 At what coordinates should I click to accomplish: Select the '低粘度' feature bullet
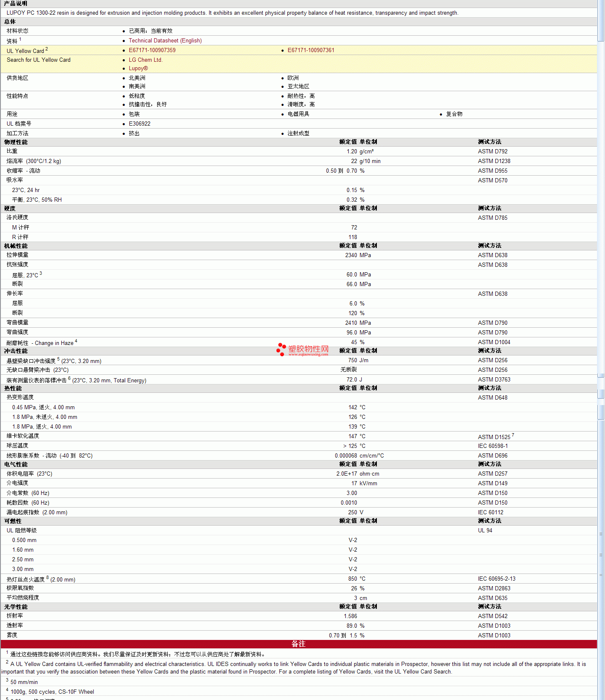click(x=137, y=96)
